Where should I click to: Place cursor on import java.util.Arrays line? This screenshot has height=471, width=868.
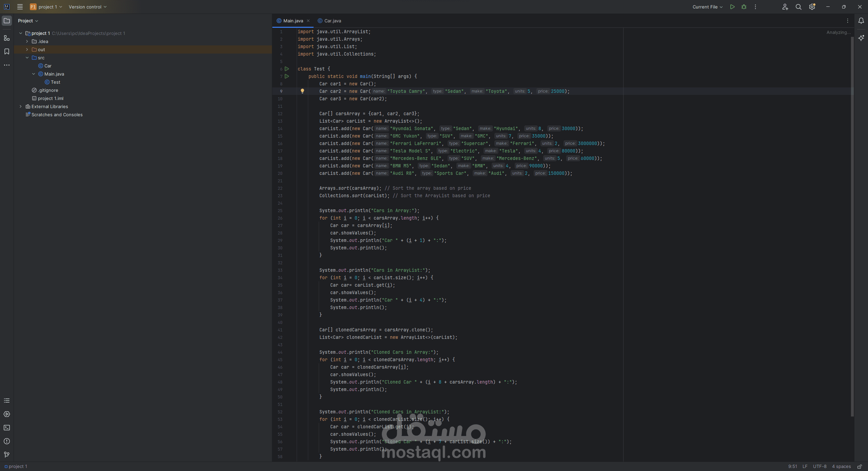330,39
